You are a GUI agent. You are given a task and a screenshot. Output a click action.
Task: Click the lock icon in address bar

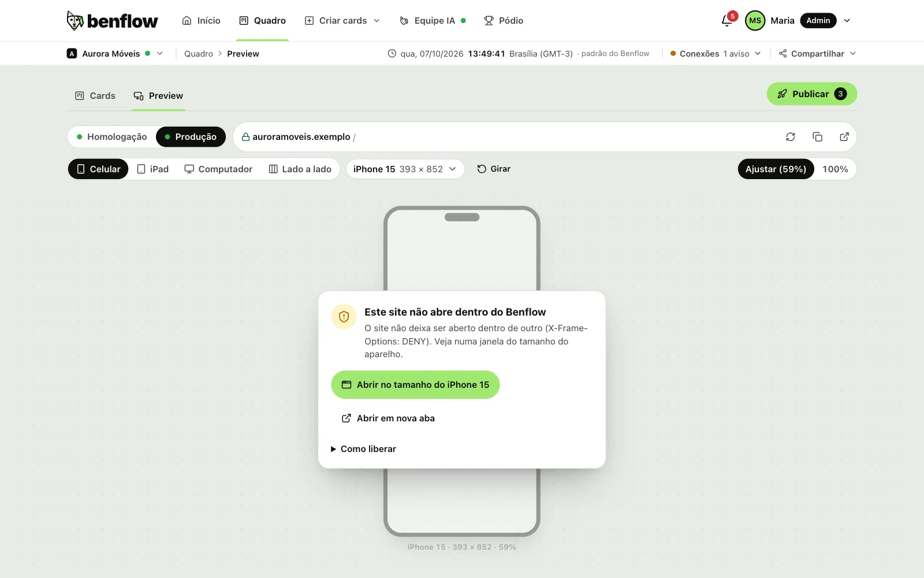[x=245, y=137]
